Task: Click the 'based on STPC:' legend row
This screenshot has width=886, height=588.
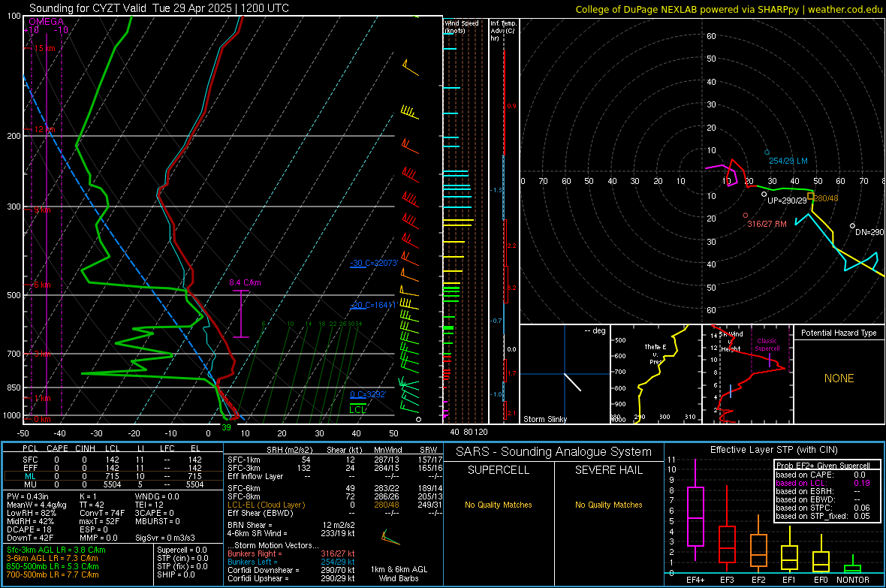Action: [823, 508]
